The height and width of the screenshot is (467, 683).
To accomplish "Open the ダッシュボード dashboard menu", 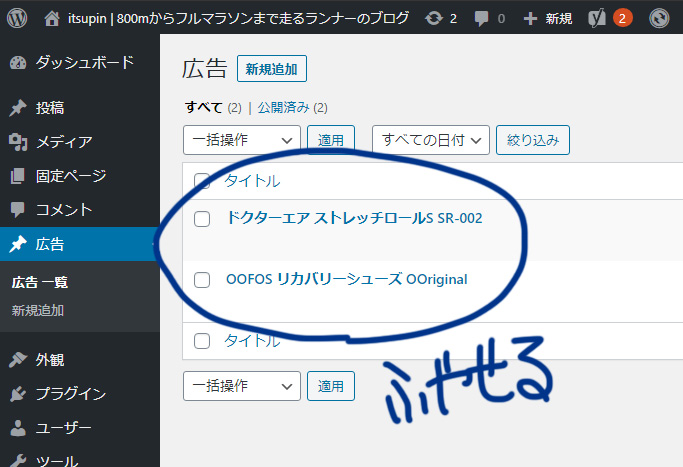I will click(84, 63).
